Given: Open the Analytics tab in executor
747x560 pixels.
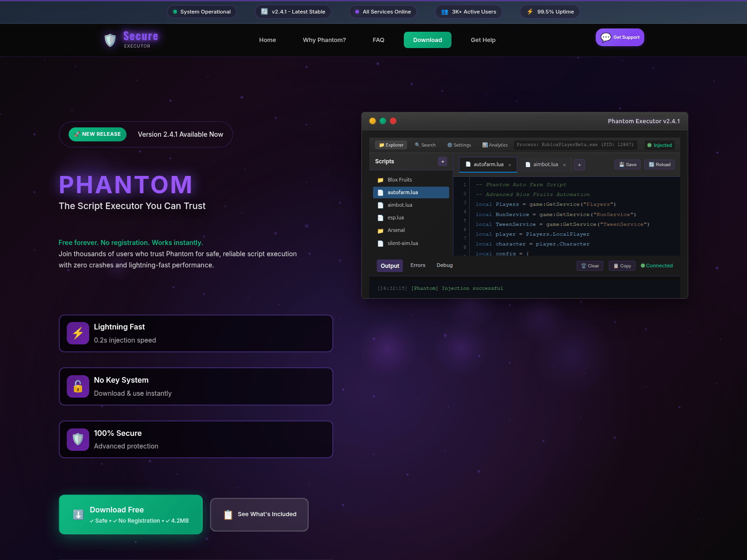Looking at the screenshot, I should coord(495,145).
